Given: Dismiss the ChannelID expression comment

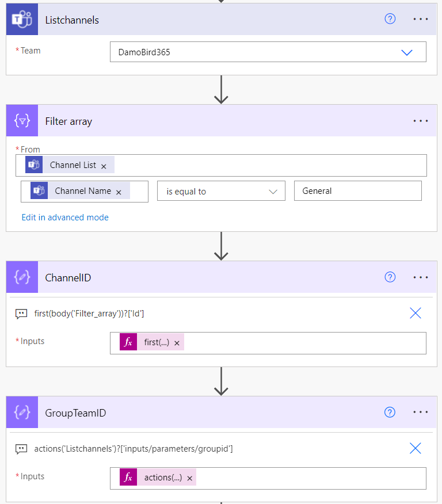Looking at the screenshot, I should pyautogui.click(x=416, y=313).
